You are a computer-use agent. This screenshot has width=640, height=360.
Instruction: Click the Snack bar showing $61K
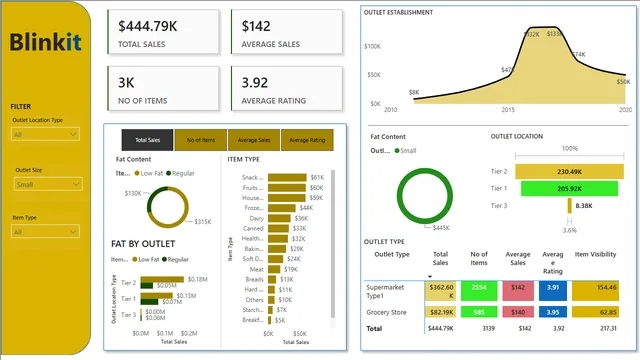pos(287,178)
